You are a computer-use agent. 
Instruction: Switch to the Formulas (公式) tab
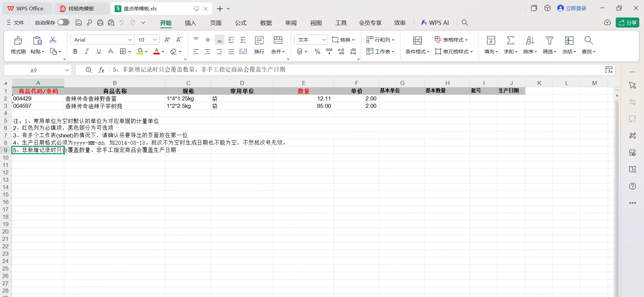[241, 23]
